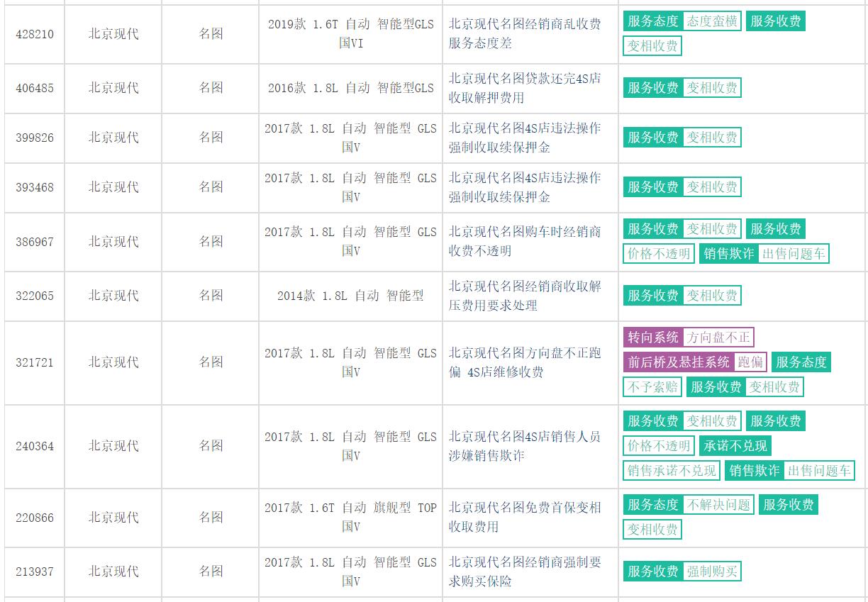Click "价格不透明" tag in row 240364

(x=659, y=446)
